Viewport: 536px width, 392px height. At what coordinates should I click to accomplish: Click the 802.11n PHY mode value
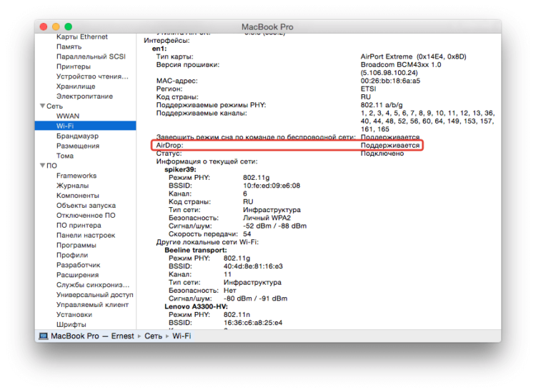(237, 314)
